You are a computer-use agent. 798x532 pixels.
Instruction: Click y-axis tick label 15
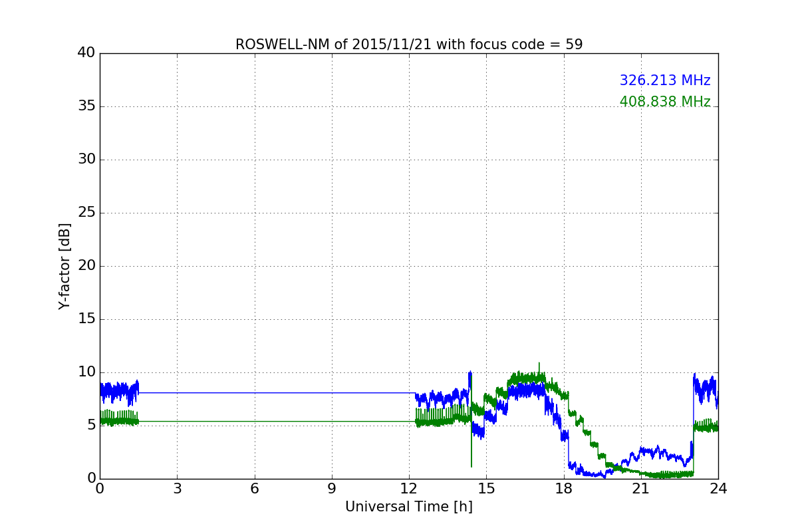pyautogui.click(x=86, y=319)
